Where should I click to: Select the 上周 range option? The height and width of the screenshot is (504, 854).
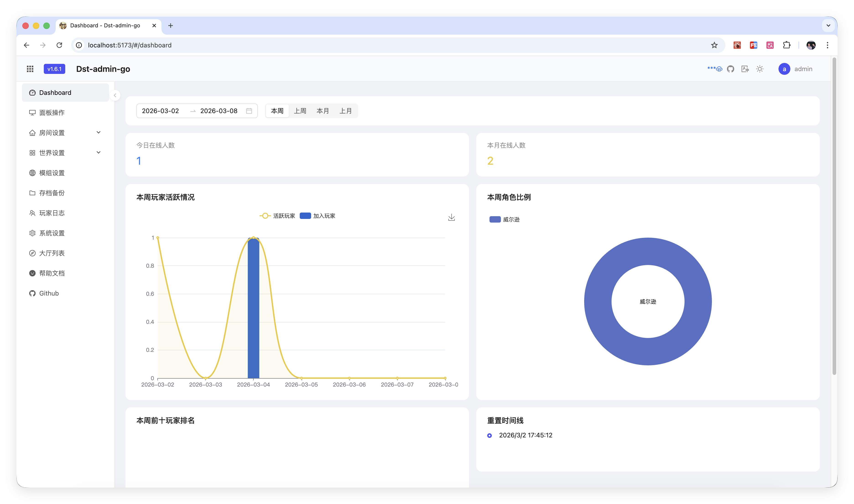[x=300, y=111]
